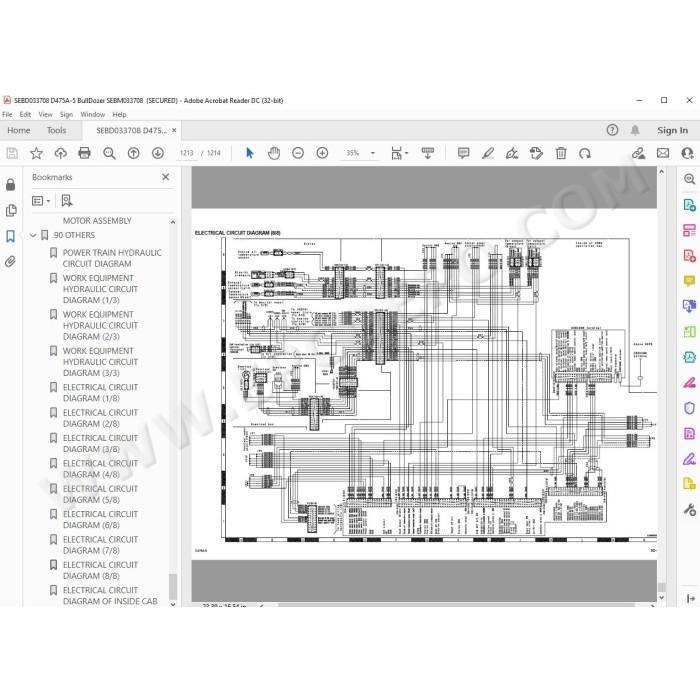Toggle the Page Thumbnails sidebar icon
This screenshot has width=700, height=700.
coord(11,211)
